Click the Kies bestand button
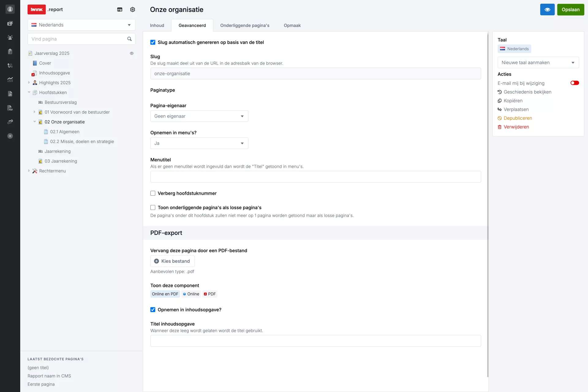Image resolution: width=588 pixels, height=392 pixels. 172,261
